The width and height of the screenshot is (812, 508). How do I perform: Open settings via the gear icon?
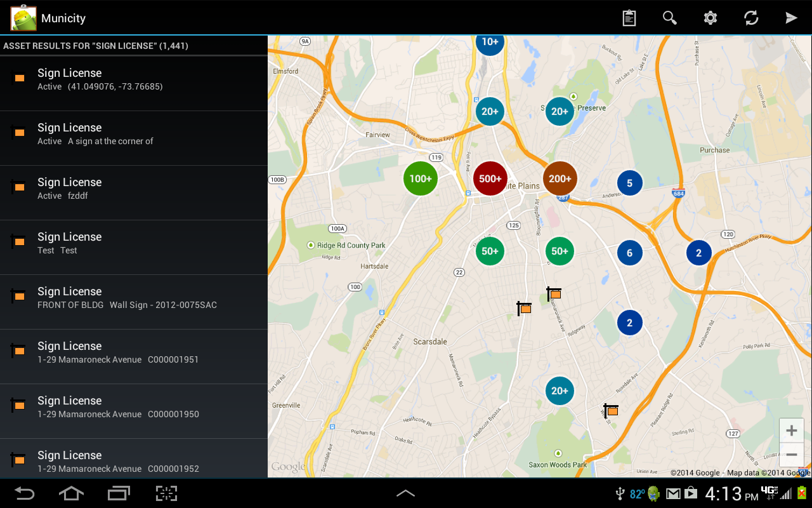[x=710, y=18]
